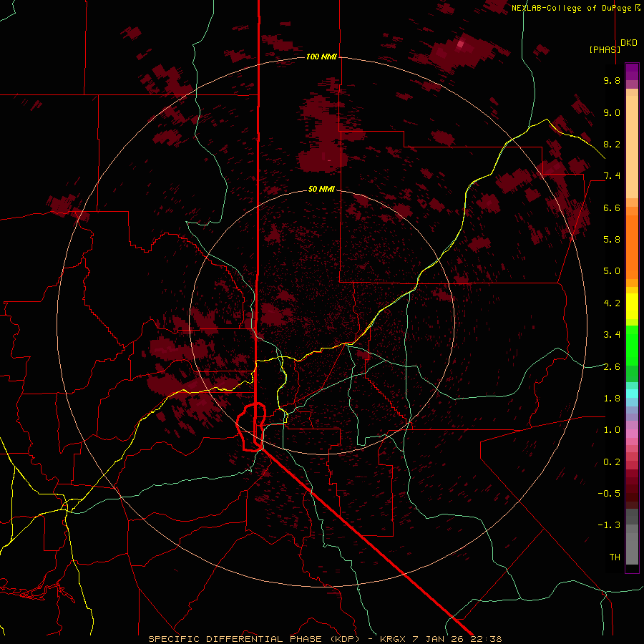Image resolution: width=644 pixels, height=644 pixels.
Task: Click the [PHAS] label above the color bar
Action: (605, 49)
